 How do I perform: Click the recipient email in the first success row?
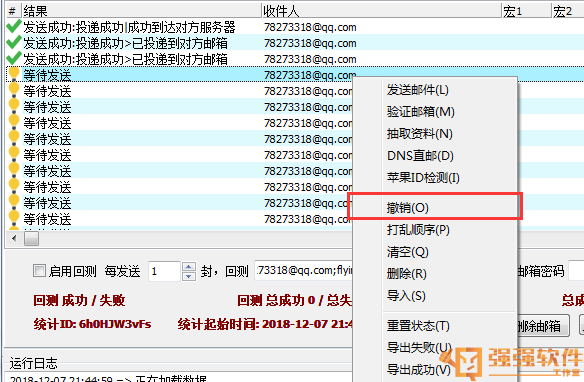(310, 27)
